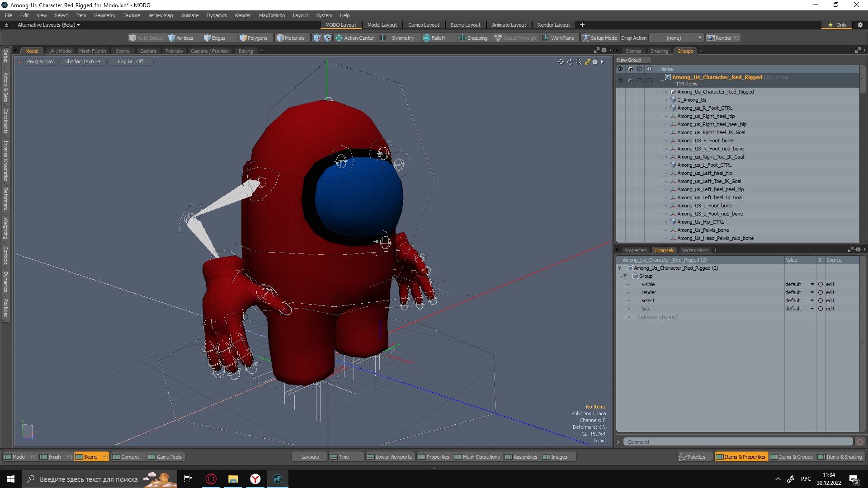The image size is (868, 488).
Task: Open the Vertex Map menu
Action: click(x=160, y=15)
